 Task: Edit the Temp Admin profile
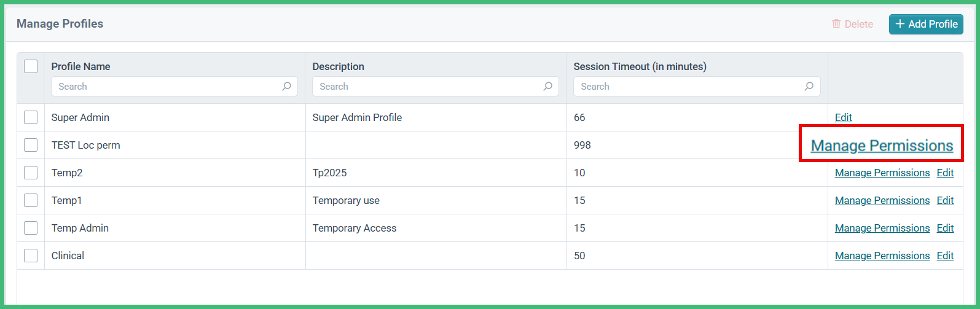[945, 228]
